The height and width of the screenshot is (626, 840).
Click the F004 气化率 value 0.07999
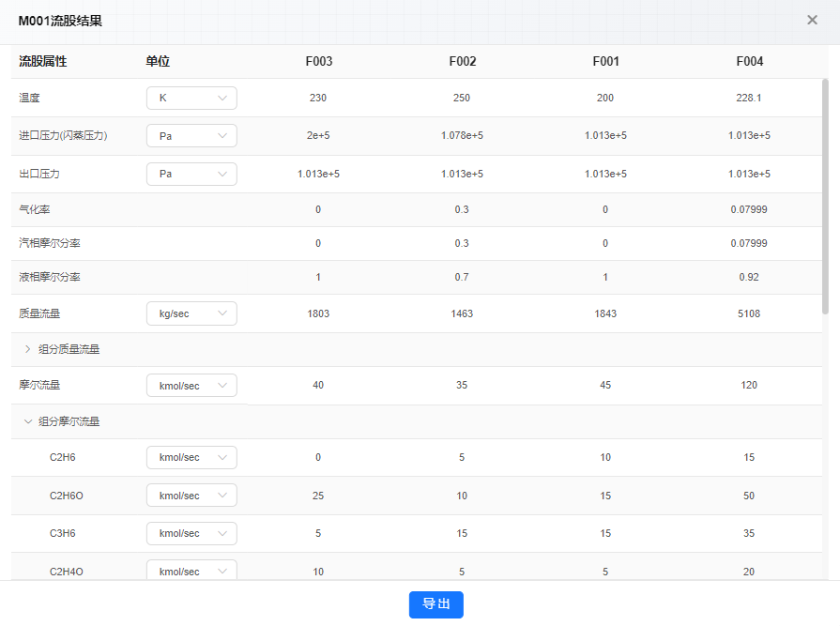749,209
